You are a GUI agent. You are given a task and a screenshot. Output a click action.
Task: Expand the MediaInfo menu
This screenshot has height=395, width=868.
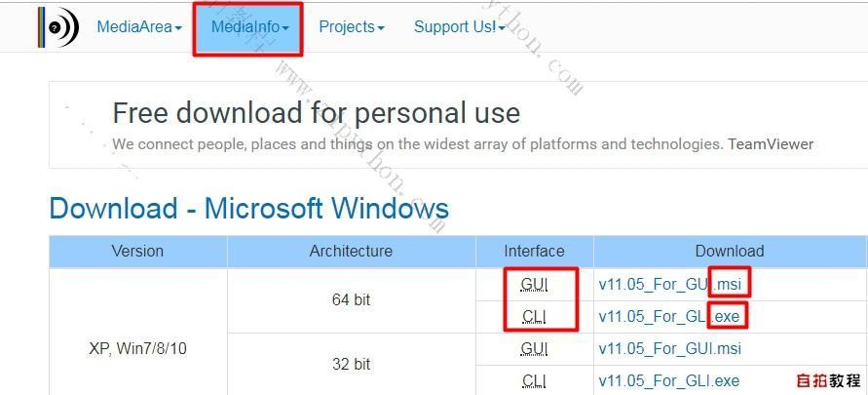pyautogui.click(x=249, y=27)
